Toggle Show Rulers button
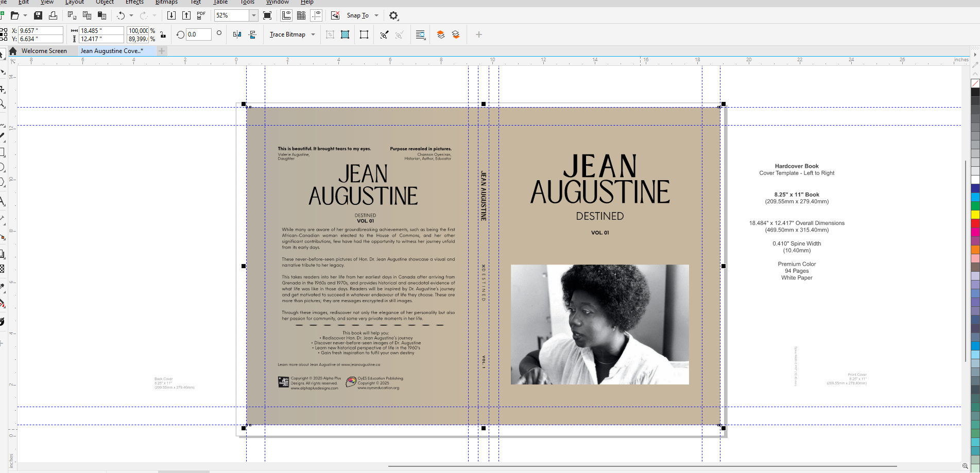 (x=286, y=15)
